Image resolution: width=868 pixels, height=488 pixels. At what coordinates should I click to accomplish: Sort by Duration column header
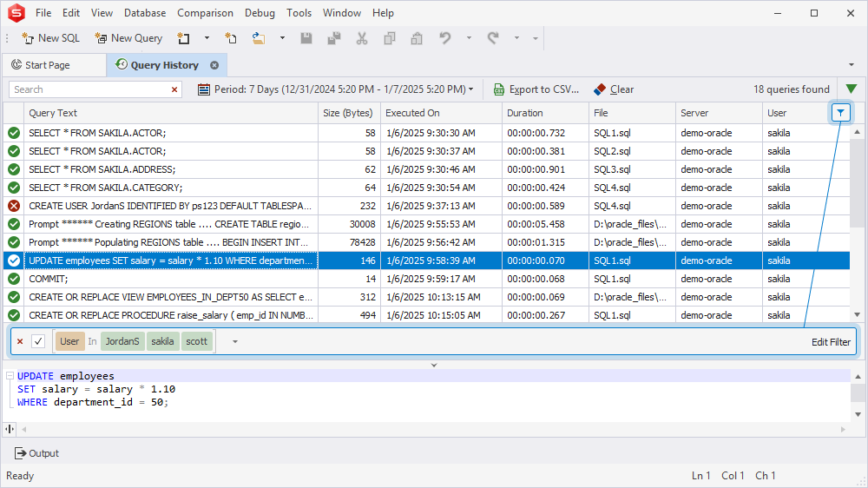(x=545, y=113)
